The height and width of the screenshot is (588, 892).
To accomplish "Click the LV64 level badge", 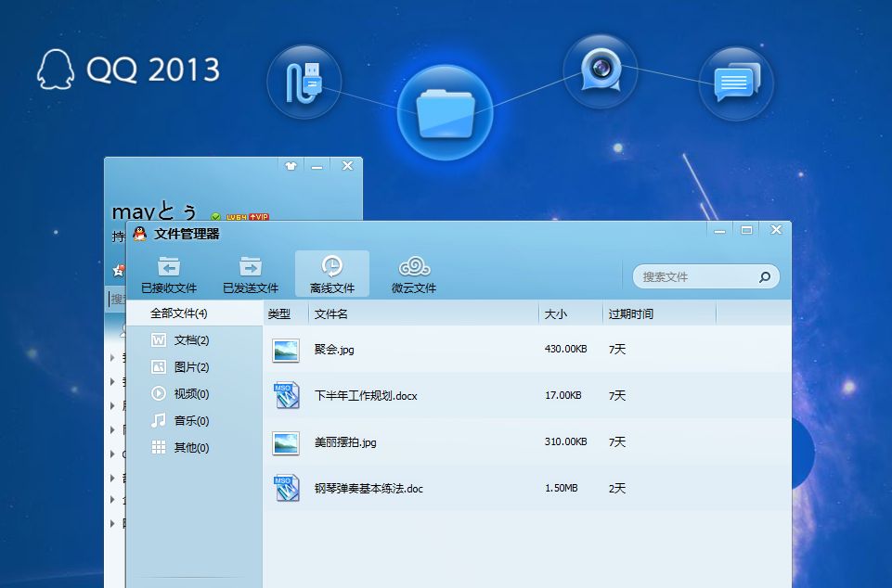I will coord(237,217).
